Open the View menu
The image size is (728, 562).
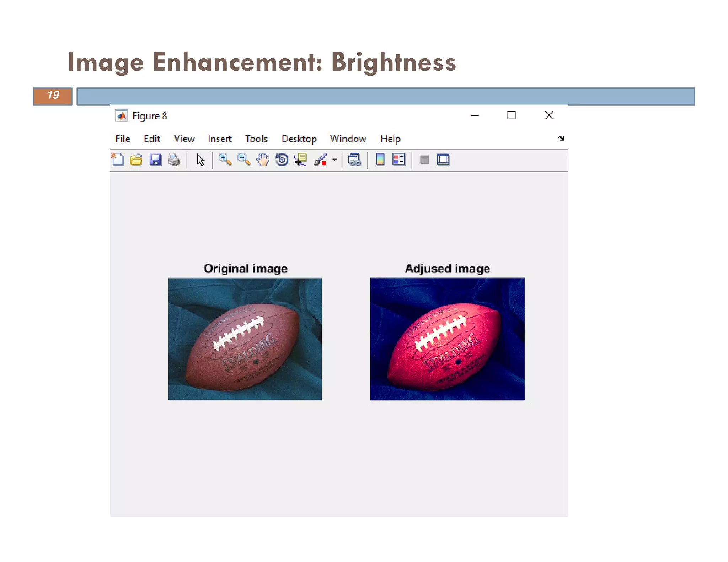tap(184, 139)
